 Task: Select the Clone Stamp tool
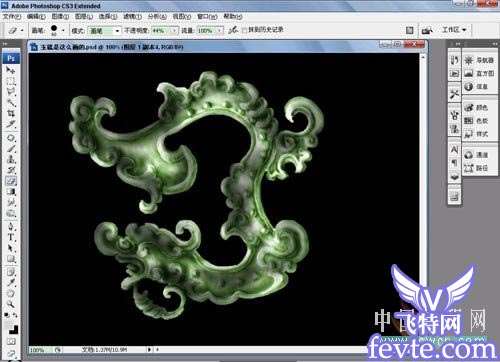pyautogui.click(x=11, y=159)
